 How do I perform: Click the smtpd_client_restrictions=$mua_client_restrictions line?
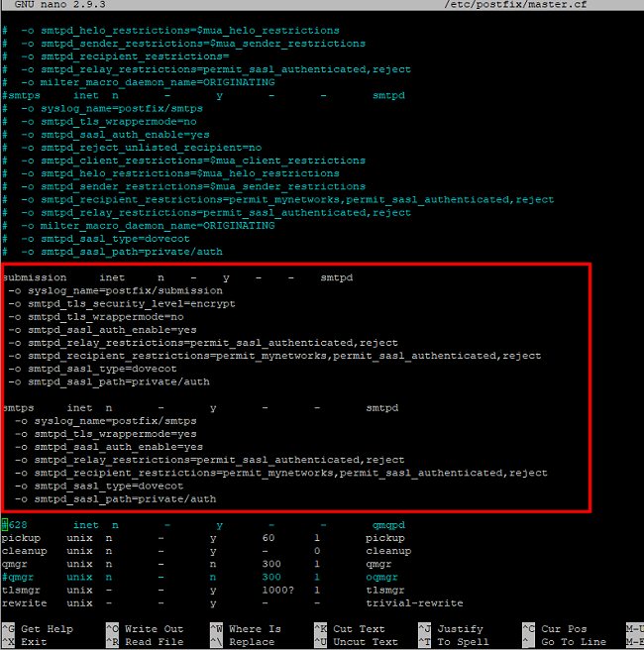pos(183,161)
